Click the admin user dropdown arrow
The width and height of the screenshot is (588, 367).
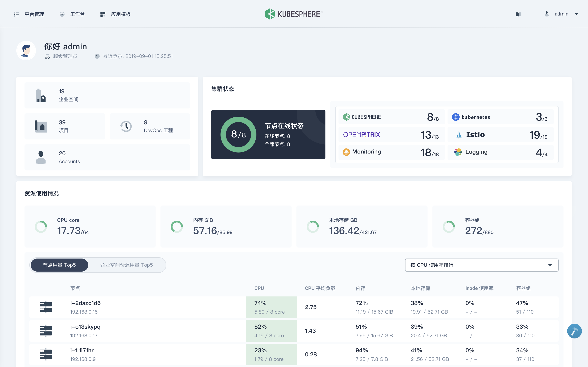577,14
